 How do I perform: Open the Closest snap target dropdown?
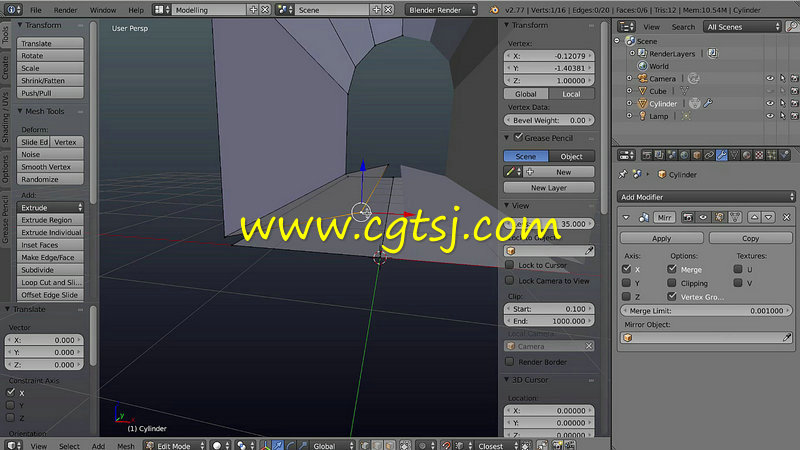498,445
